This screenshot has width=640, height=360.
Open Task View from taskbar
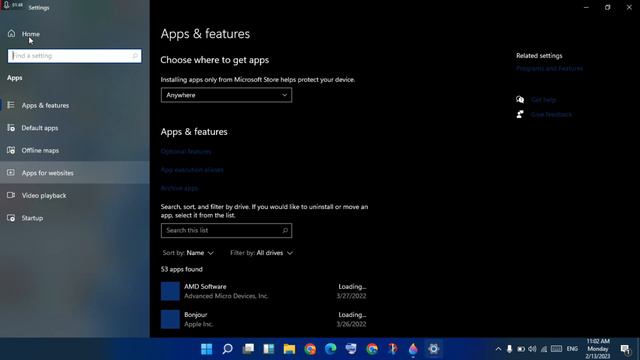[248, 349]
